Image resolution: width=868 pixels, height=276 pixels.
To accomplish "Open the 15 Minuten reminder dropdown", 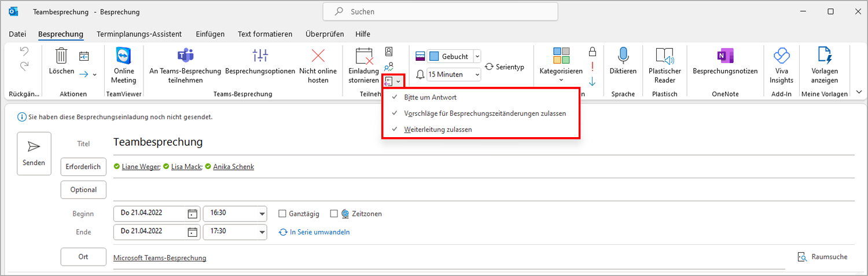I will point(477,75).
